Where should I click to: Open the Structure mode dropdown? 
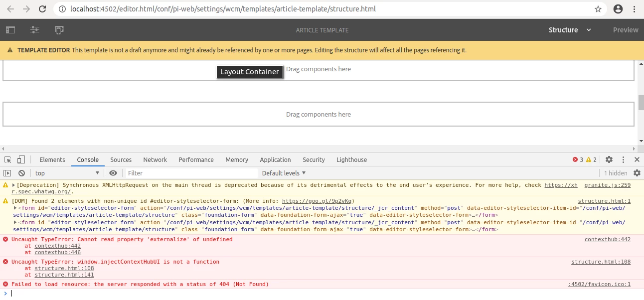(x=570, y=30)
